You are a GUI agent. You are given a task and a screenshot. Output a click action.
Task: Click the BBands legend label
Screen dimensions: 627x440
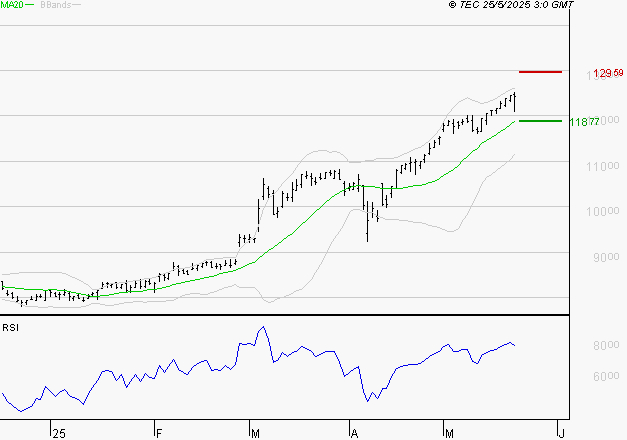pyautogui.click(x=56, y=5)
